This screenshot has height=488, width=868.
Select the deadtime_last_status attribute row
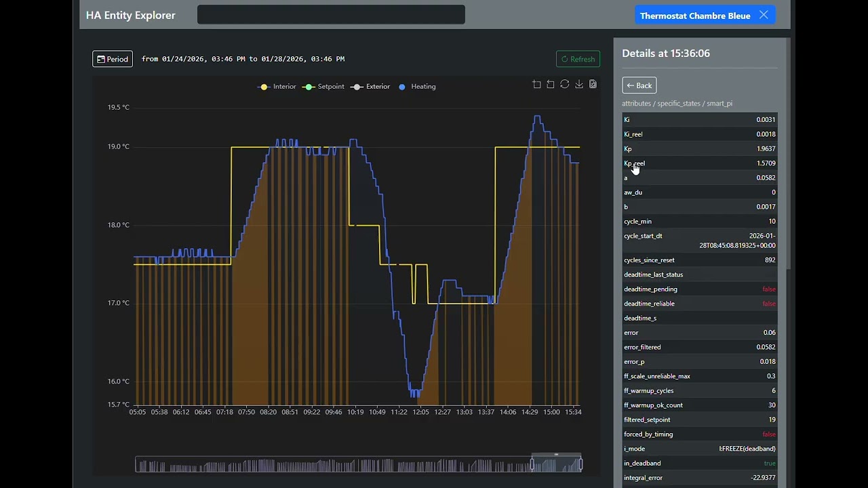tap(699, 274)
